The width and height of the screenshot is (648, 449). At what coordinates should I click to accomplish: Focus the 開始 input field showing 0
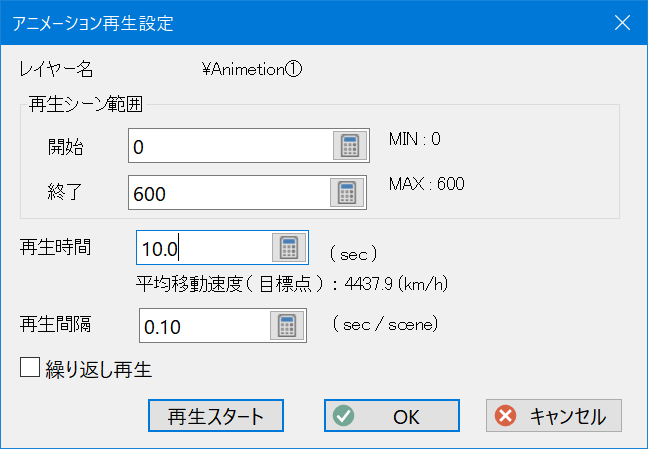coord(231,146)
